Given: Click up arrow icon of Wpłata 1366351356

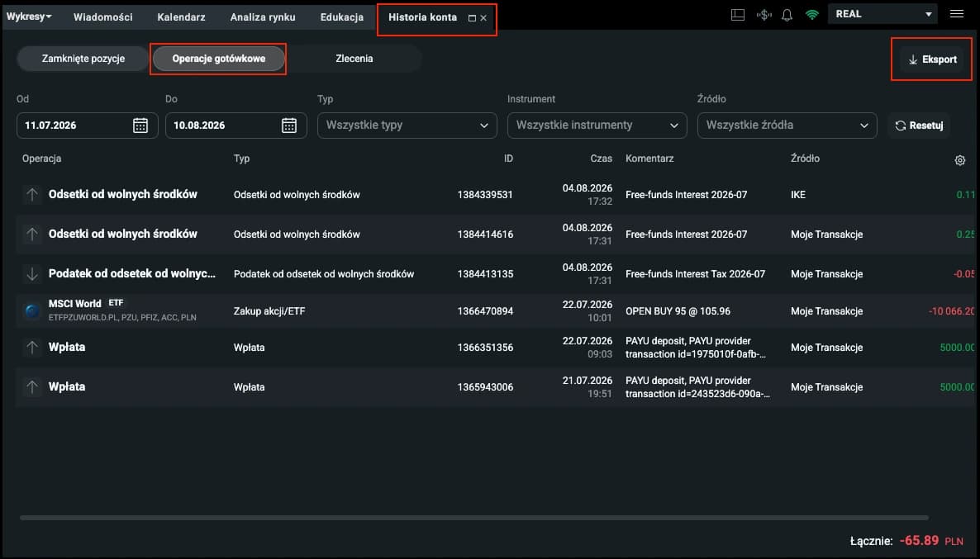Looking at the screenshot, I should coord(32,348).
